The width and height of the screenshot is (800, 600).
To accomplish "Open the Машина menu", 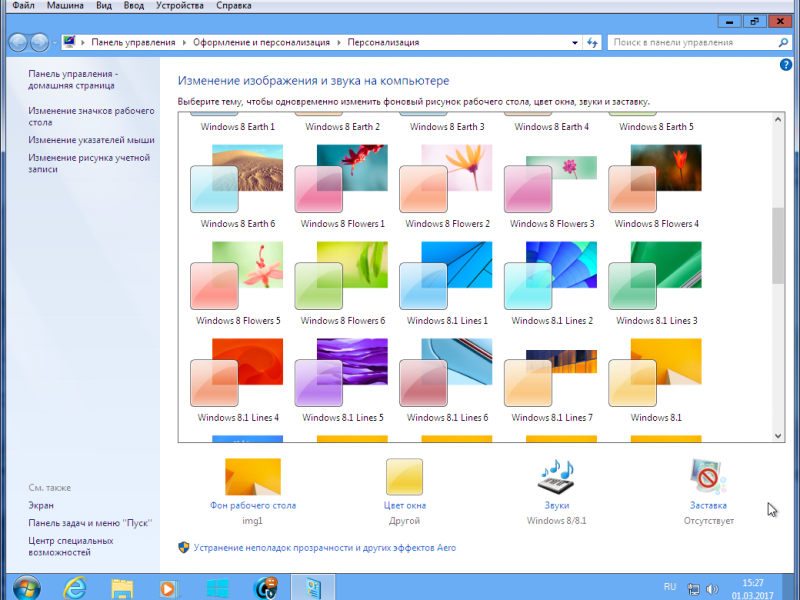I will point(65,6).
